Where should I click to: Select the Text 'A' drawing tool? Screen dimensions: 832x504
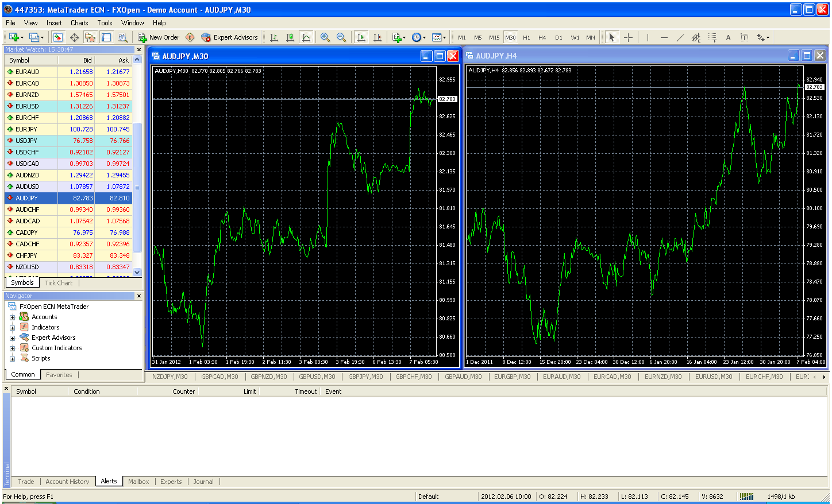click(x=728, y=37)
